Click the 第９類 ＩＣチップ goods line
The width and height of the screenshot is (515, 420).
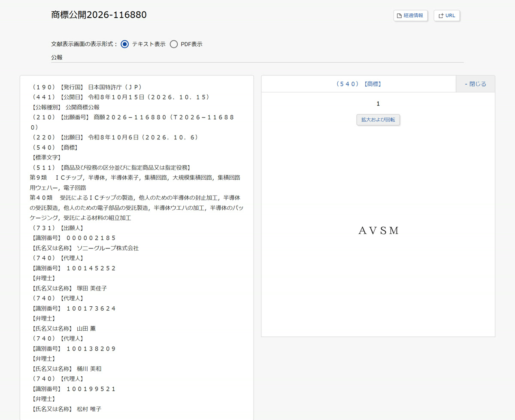(x=135, y=182)
